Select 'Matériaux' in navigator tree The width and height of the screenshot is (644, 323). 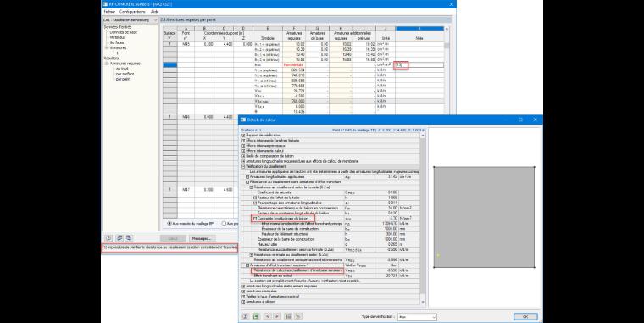pyautogui.click(x=117, y=37)
